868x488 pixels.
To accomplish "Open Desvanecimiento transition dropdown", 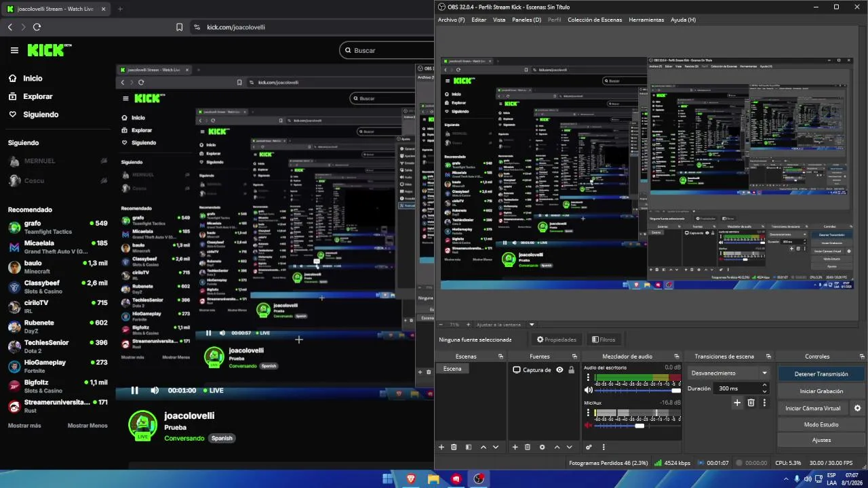I will (729, 373).
